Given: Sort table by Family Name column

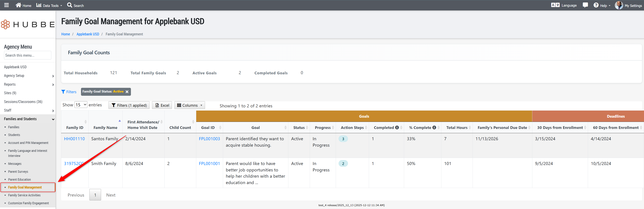Looking at the screenshot, I should pos(105,128).
